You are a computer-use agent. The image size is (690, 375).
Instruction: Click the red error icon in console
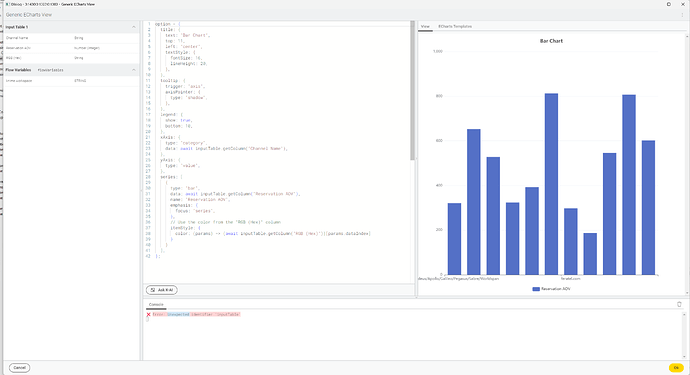coord(148,315)
